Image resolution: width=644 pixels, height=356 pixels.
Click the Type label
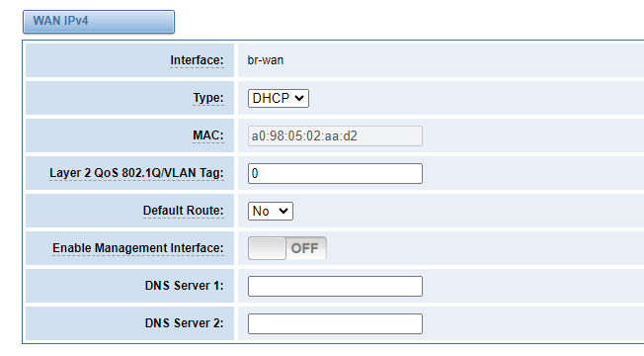pyautogui.click(x=208, y=98)
